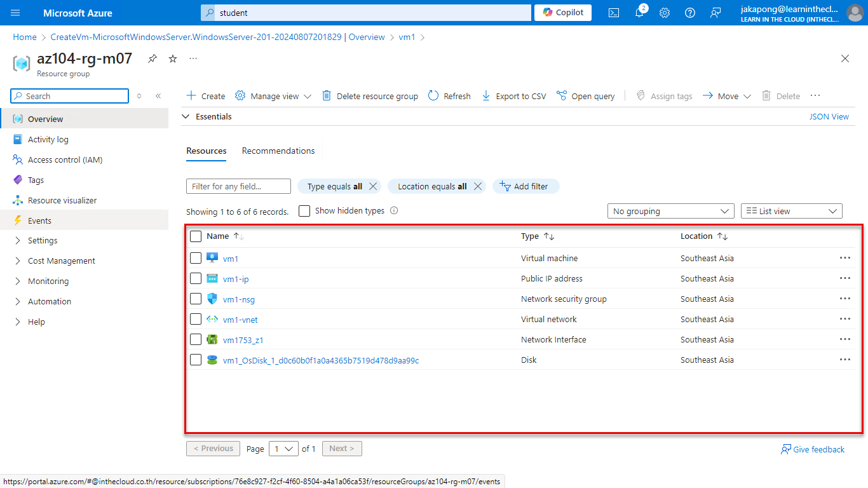
Task: Open the portal hamburger menu
Action: 16,13
